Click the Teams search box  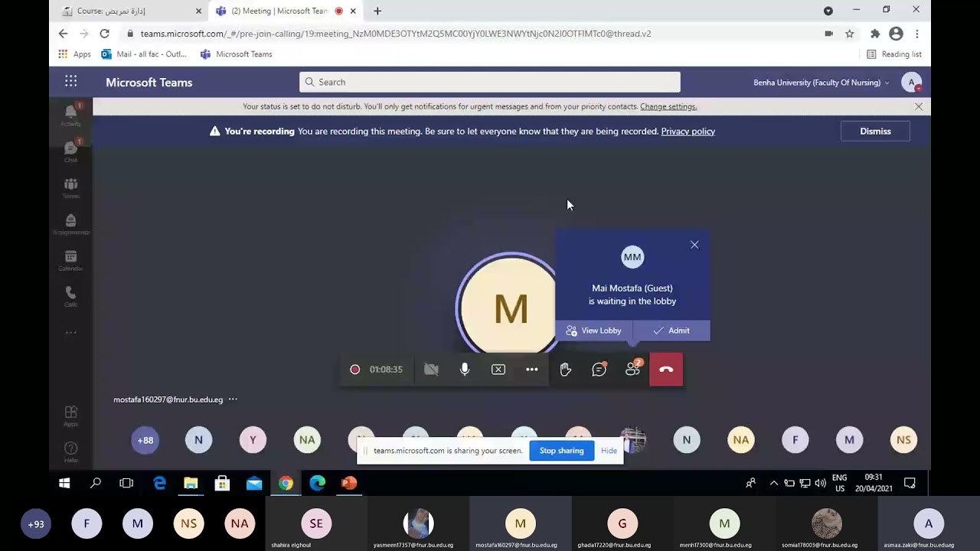490,82
